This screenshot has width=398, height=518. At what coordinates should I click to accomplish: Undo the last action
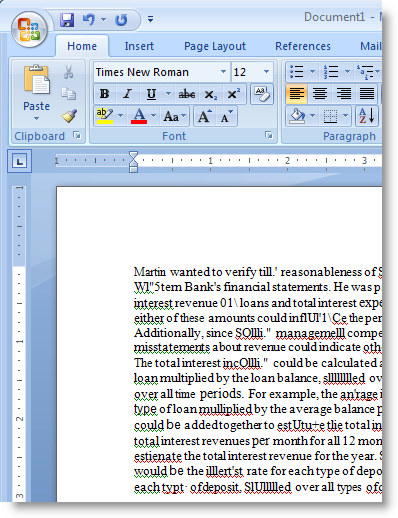pyautogui.click(x=88, y=20)
